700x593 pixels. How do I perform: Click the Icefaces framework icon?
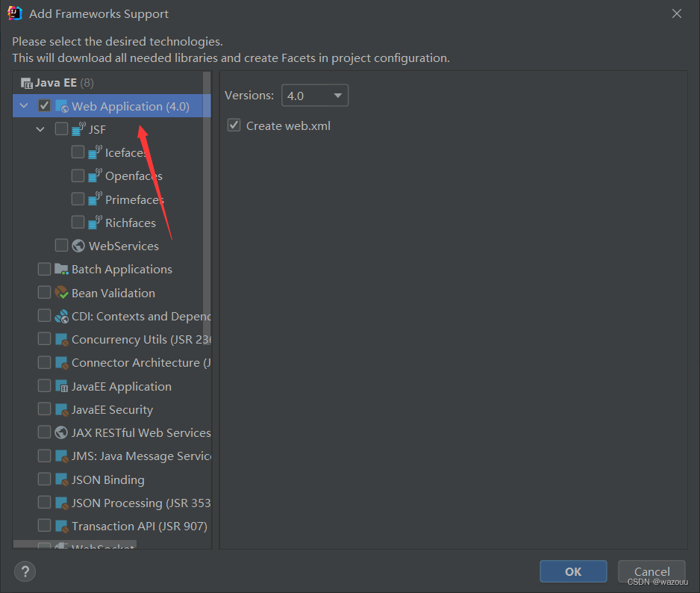click(95, 152)
